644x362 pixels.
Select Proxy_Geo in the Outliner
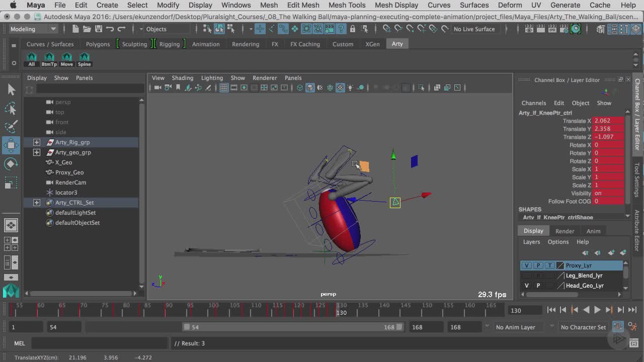[69, 172]
